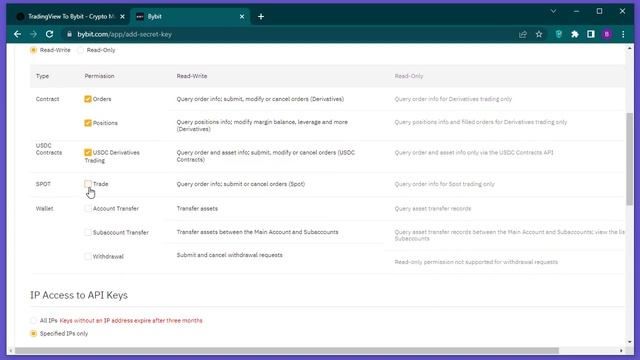Click the 'Contract' type cell

47,99
